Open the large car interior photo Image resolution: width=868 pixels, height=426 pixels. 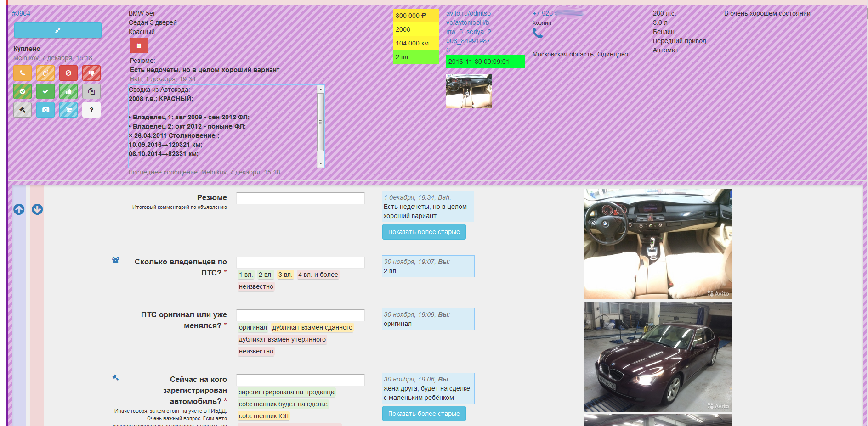[658, 244]
